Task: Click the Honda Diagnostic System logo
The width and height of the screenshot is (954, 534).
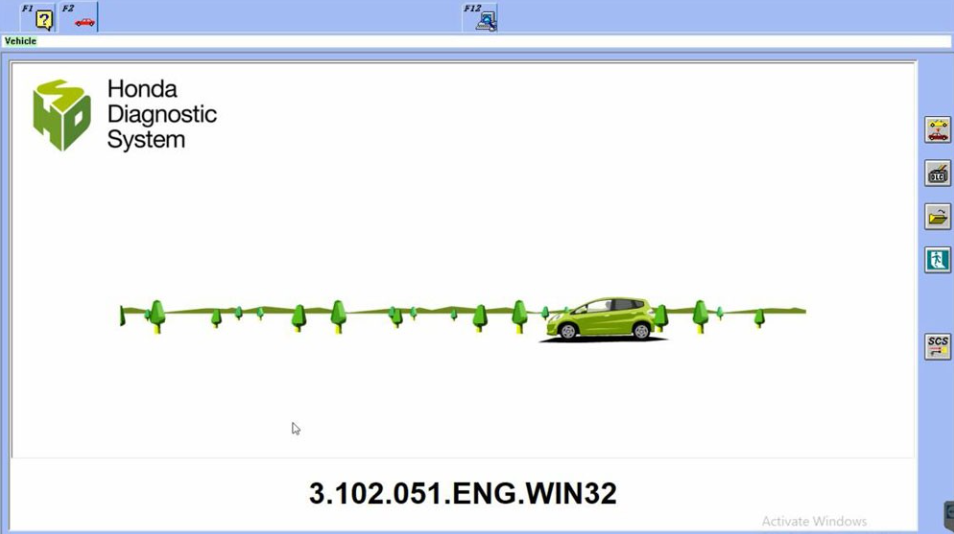Action: pyautogui.click(x=61, y=115)
